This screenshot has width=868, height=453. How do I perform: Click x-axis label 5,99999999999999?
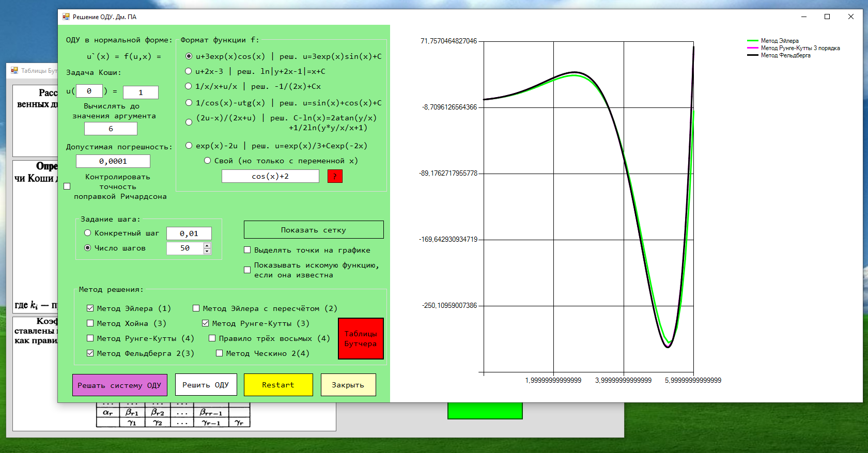(x=693, y=380)
